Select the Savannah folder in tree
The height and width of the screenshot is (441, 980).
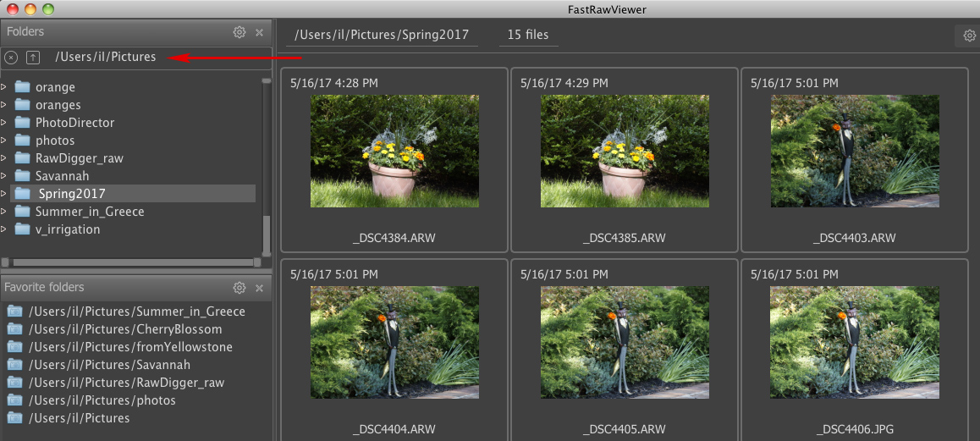click(x=62, y=176)
